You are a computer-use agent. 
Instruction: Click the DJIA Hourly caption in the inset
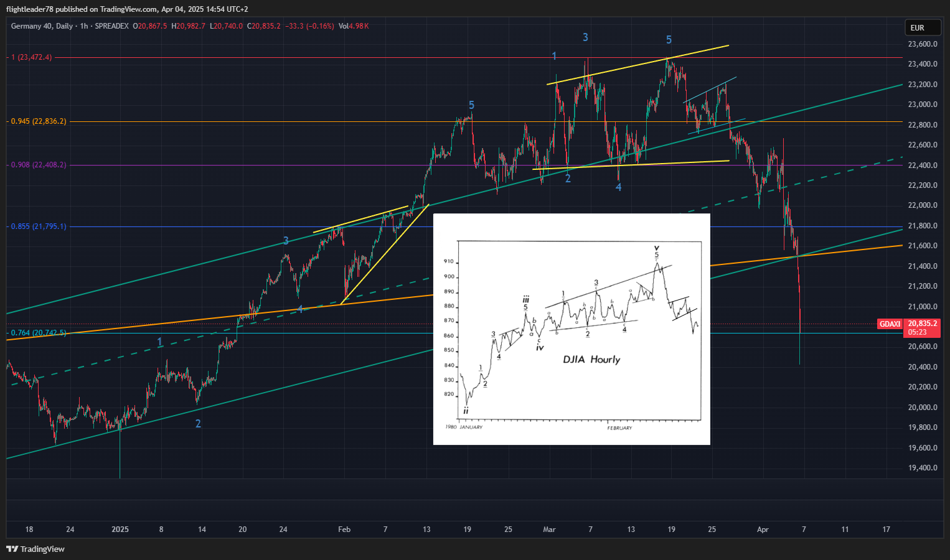pos(591,360)
